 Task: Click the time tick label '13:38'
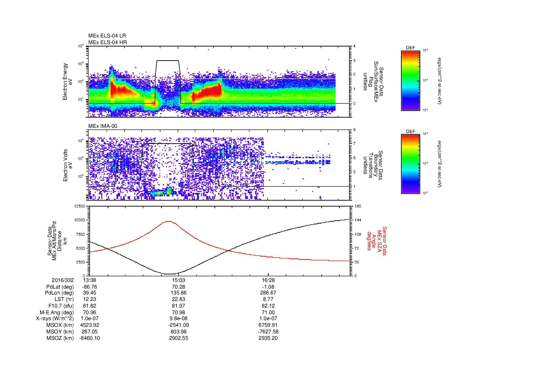click(89, 280)
